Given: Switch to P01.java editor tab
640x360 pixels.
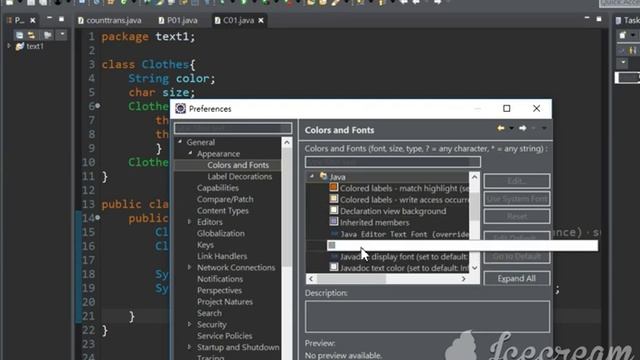Looking at the screenshot, I should point(178,20).
